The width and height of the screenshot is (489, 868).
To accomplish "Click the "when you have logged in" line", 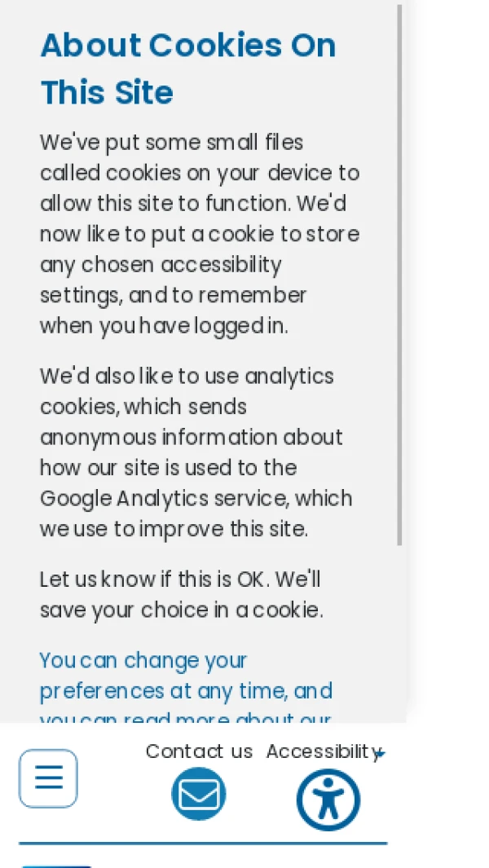I will pyautogui.click(x=164, y=326).
